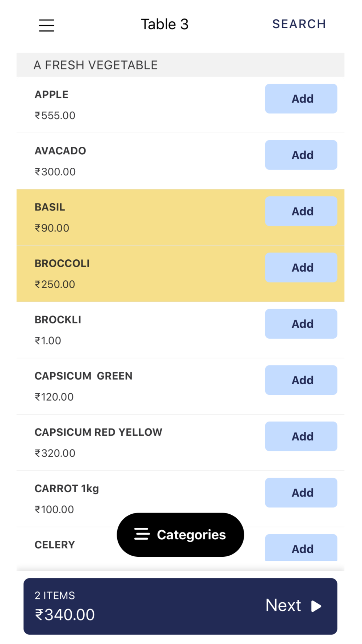Add BROCCOLI to the order
This screenshot has width=362, height=644.
pos(301,268)
